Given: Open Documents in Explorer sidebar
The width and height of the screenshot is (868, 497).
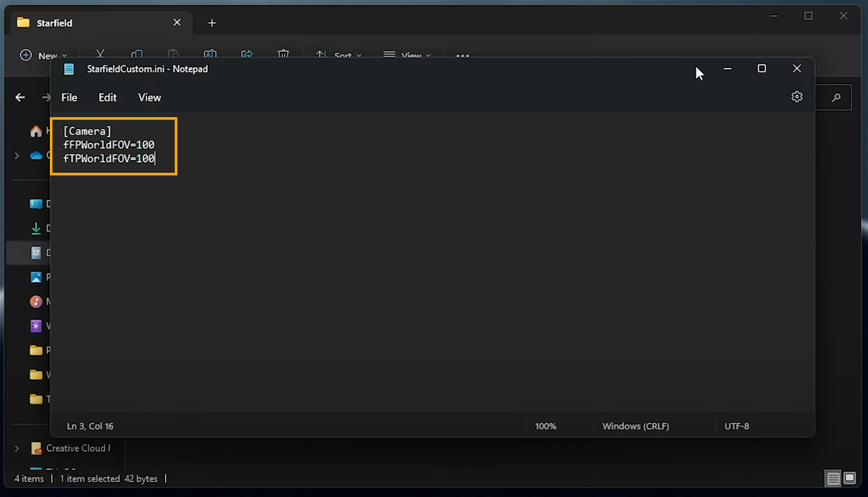Looking at the screenshot, I should 36,253.
